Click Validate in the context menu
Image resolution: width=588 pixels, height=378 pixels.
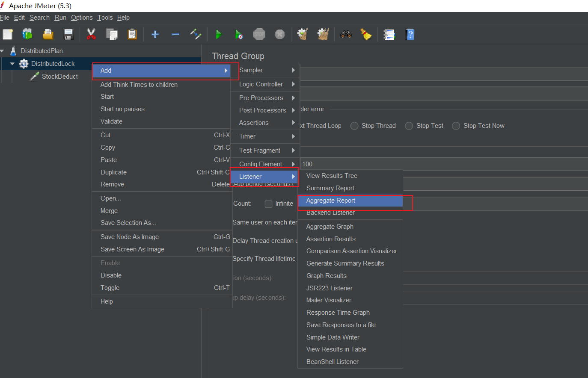click(x=162, y=121)
